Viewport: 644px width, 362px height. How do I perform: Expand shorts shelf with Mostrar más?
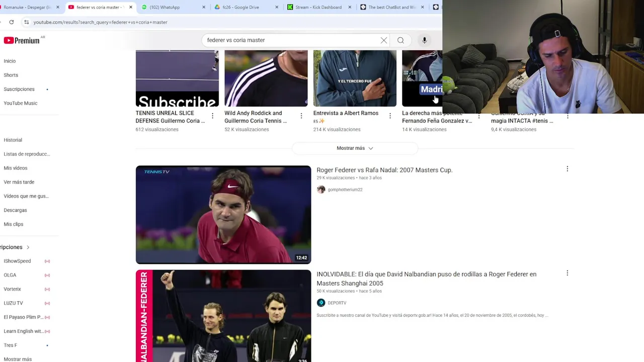coord(355,148)
